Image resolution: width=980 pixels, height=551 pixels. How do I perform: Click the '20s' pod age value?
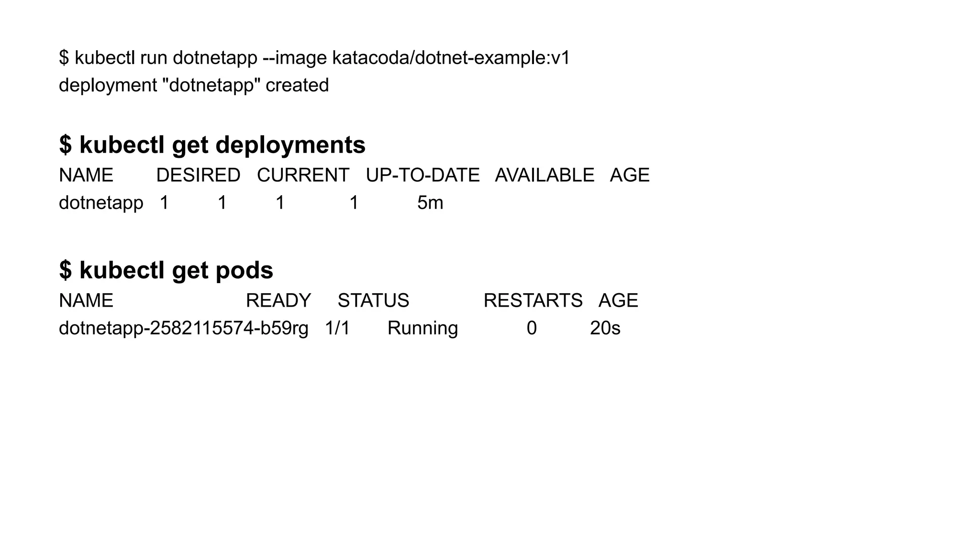[x=605, y=329]
